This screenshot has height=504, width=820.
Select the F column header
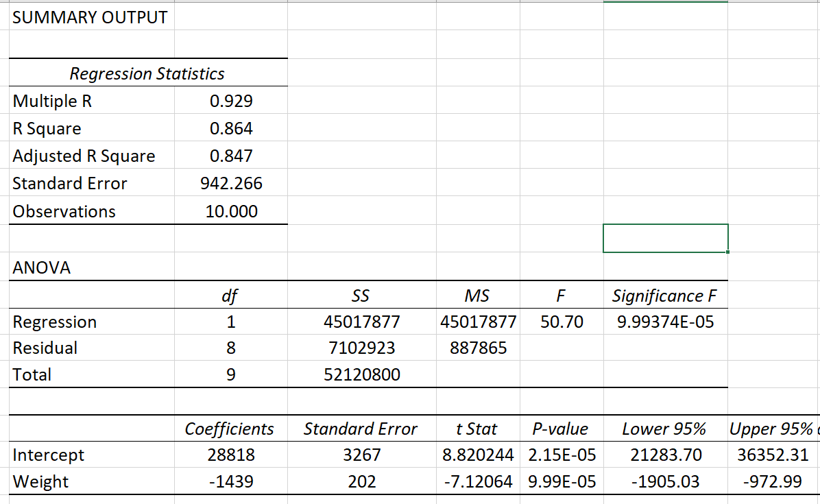click(562, 296)
